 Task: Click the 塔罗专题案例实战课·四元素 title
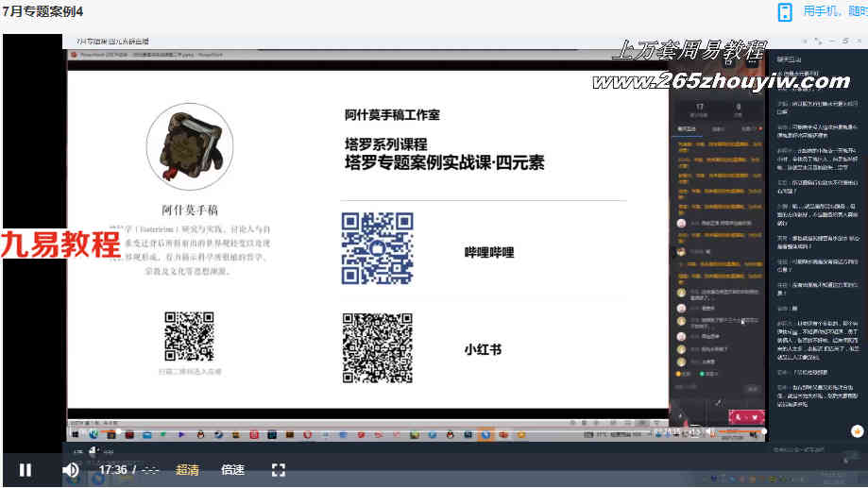tap(445, 162)
